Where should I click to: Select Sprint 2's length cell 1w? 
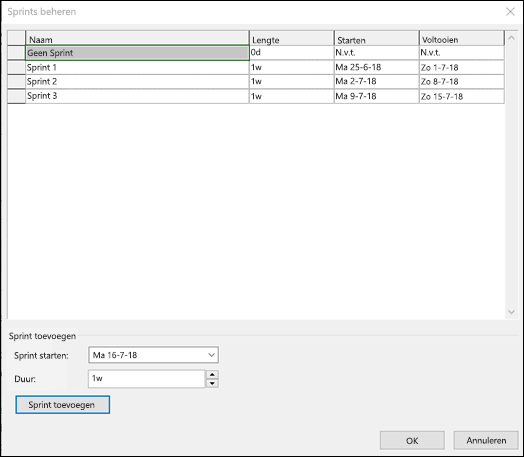292,82
